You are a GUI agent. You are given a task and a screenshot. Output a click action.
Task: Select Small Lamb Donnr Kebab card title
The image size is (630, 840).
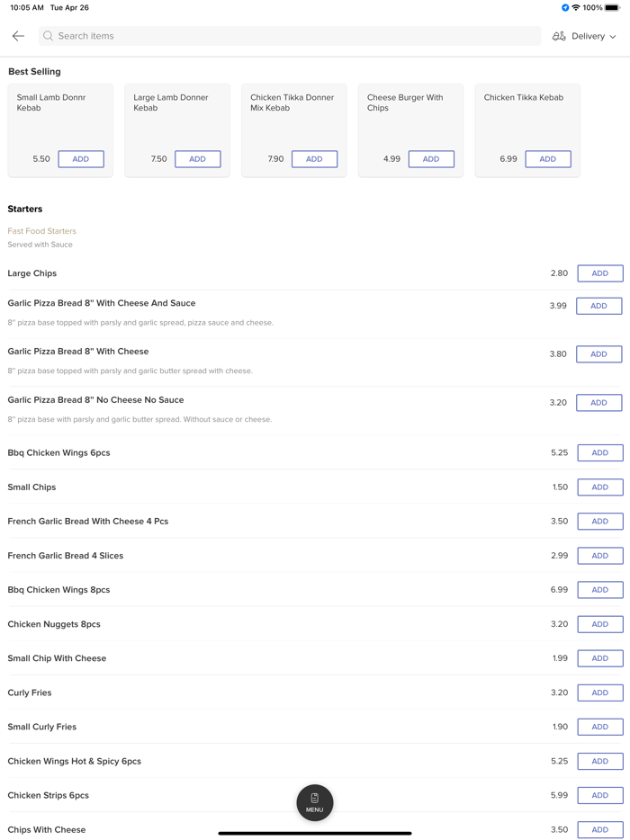[51, 103]
